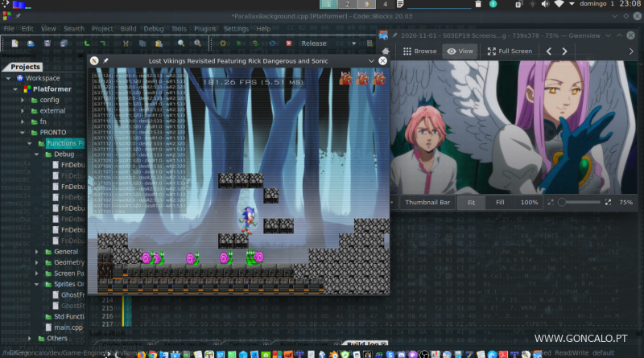The width and height of the screenshot is (644, 358).
Task: Enter Full Screen in Gwenview
Action: 510,51
